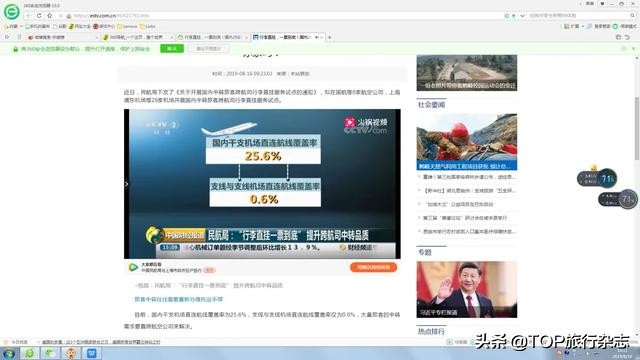Open the red-helmet worker news image
The width and height of the screenshot is (640, 360).
(467, 142)
